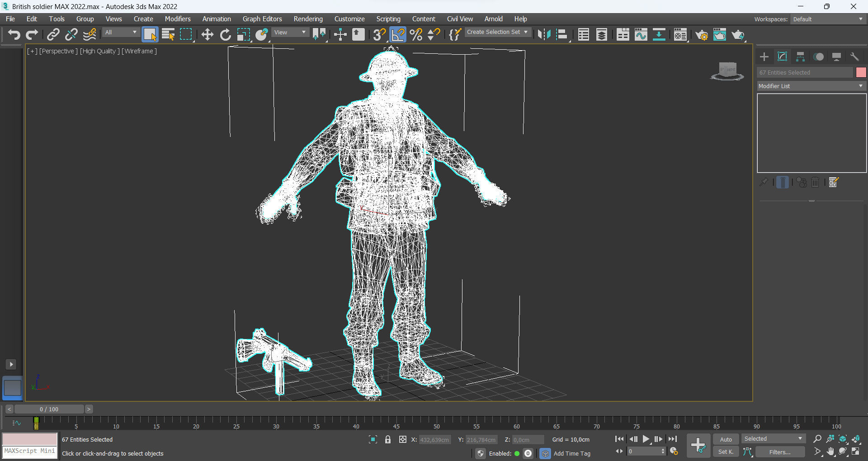Click the Align tool icon
868x461 pixels.
tap(562, 35)
